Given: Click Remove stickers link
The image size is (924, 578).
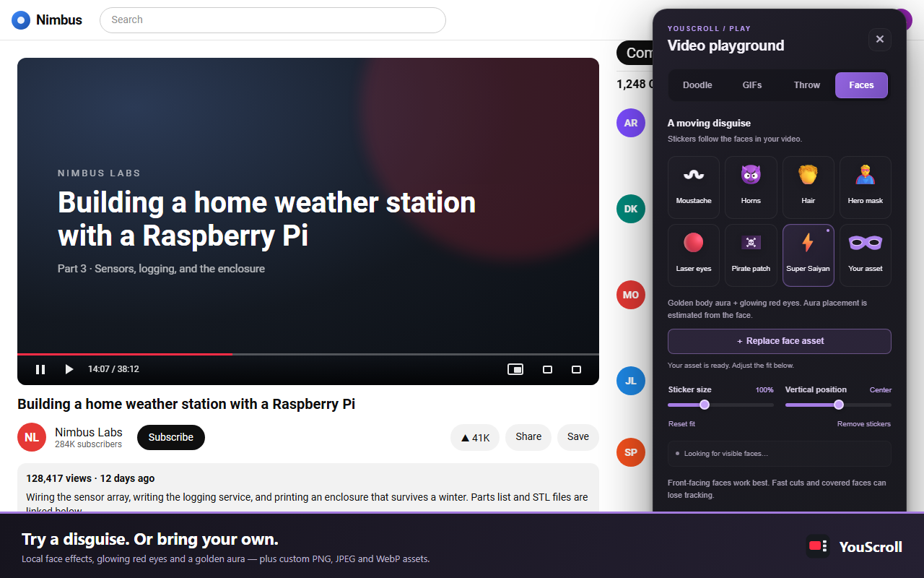Looking at the screenshot, I should (864, 424).
